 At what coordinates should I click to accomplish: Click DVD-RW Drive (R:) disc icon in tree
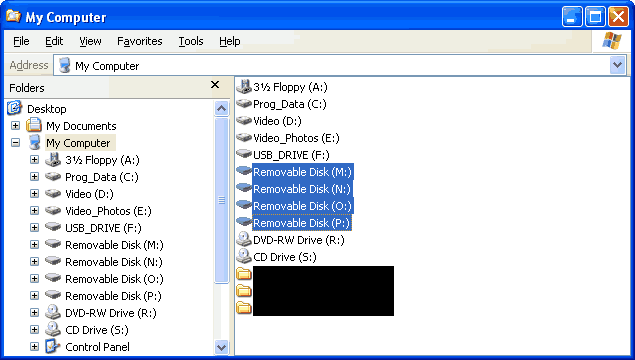coord(53,312)
